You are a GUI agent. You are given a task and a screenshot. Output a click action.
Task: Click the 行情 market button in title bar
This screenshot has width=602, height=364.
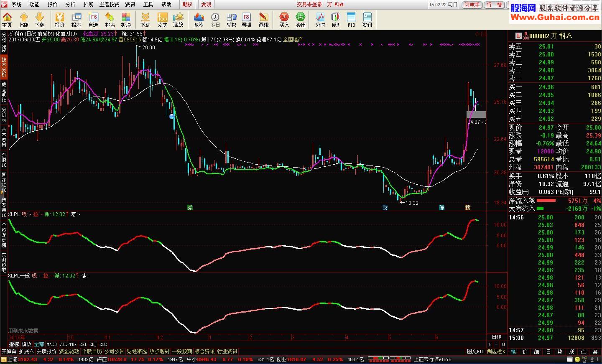pyautogui.click(x=495, y=5)
